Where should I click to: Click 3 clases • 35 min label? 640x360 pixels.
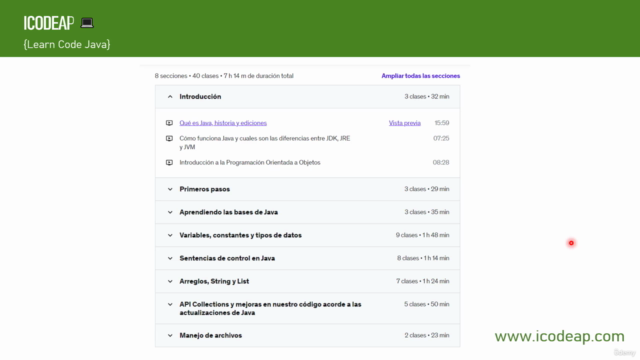(427, 212)
